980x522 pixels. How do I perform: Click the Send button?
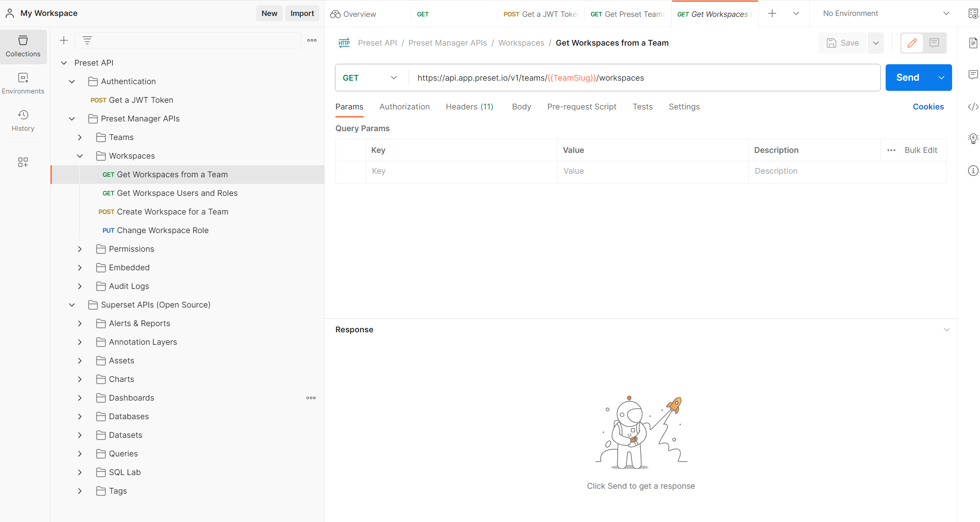tap(907, 77)
